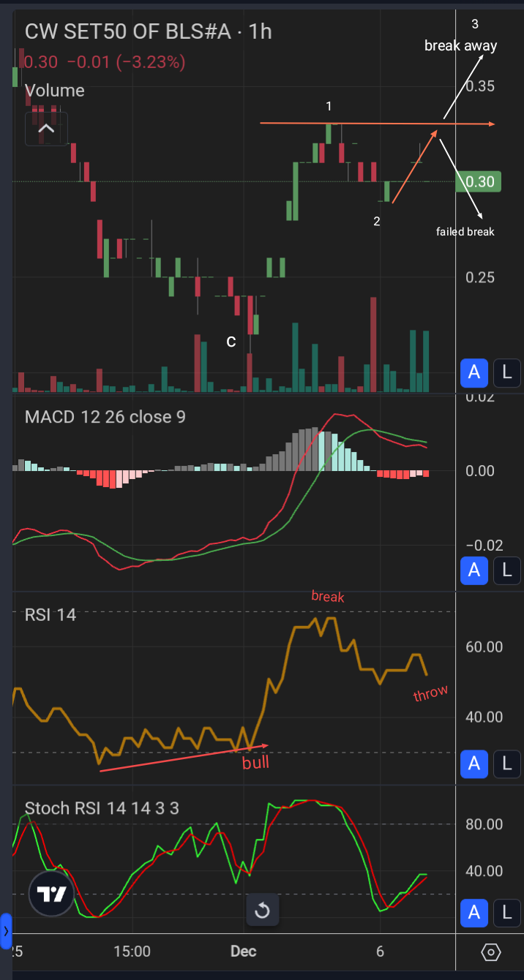
Task: Toggle log scale L in Stoch RSI pane
Action: coord(506,912)
